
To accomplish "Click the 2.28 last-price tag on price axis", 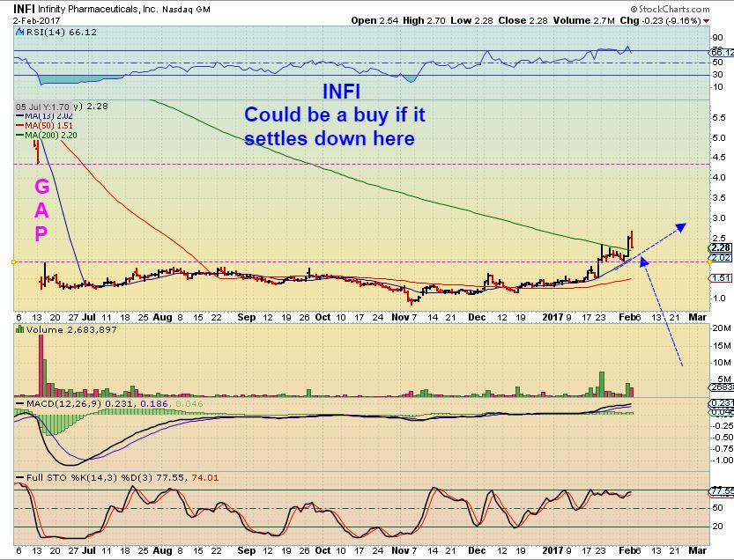I will click(721, 248).
